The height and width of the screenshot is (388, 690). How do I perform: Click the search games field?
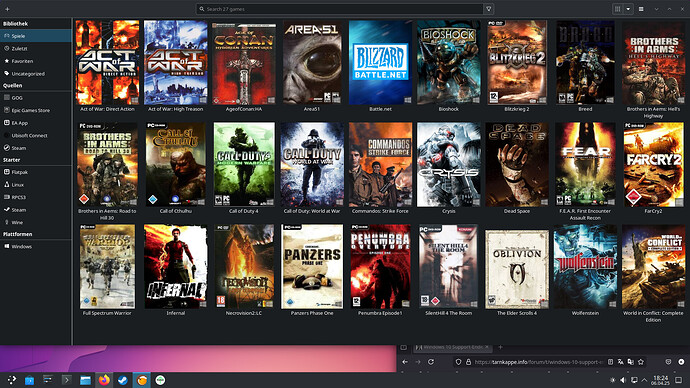(340, 9)
